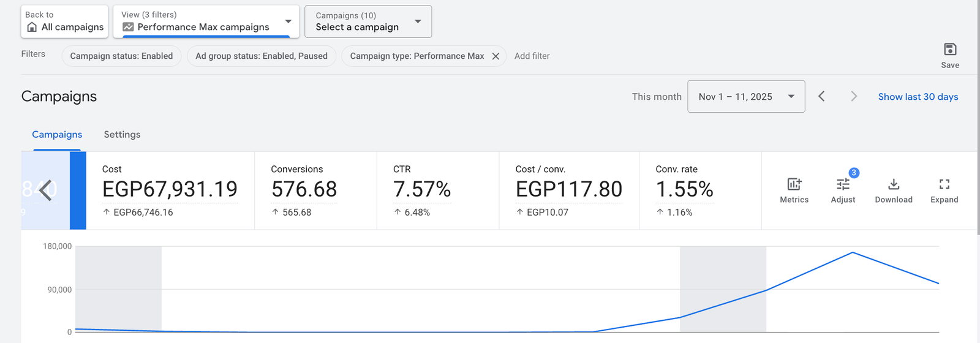Screen dimensions: 980x343
Task: Click the Ad group status filter chip
Action: point(262,56)
